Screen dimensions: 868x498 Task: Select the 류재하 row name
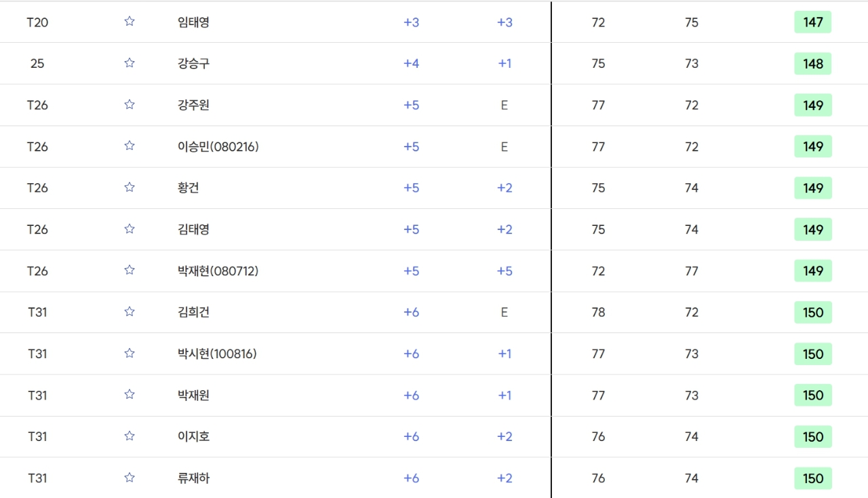coord(193,478)
